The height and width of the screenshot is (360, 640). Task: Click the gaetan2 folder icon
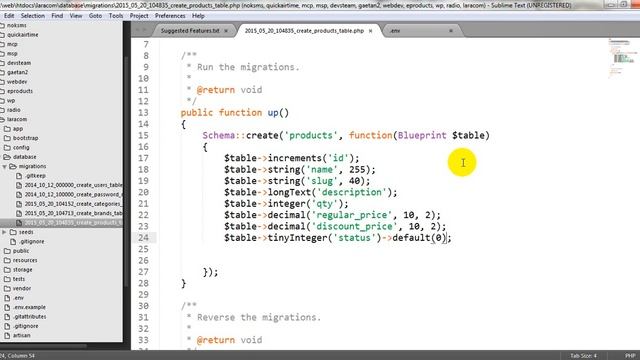(x=2, y=72)
